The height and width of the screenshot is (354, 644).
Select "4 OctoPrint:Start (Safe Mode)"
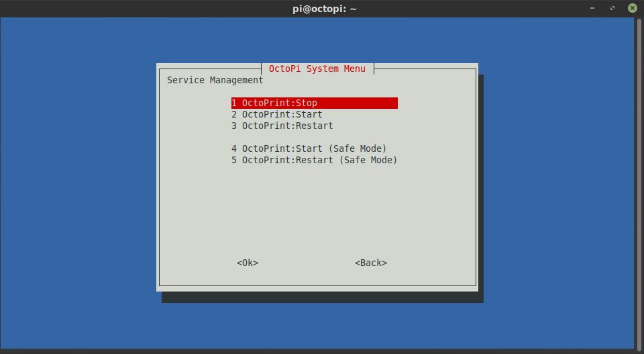click(x=309, y=148)
